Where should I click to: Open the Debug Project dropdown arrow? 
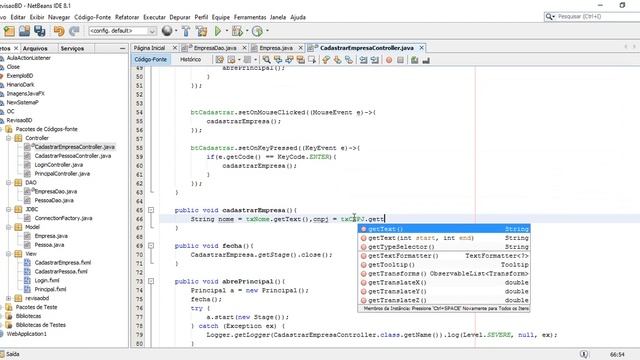pyautogui.click(x=247, y=31)
